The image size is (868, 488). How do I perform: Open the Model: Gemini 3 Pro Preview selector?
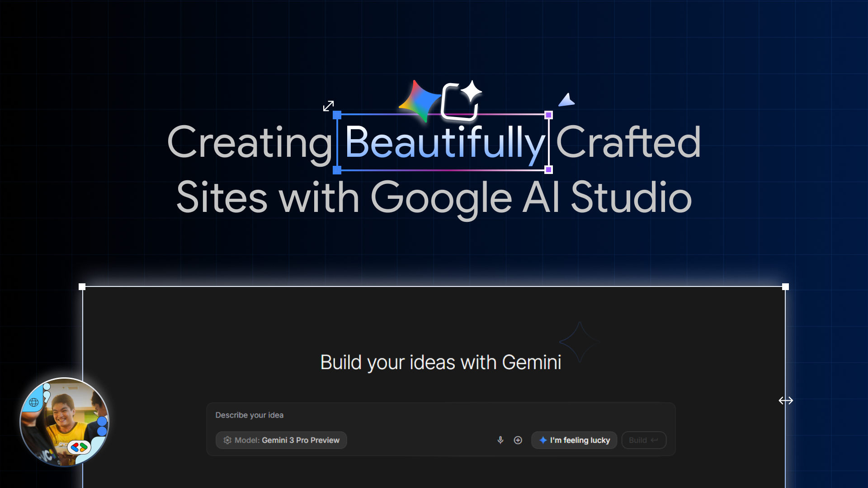[281, 440]
